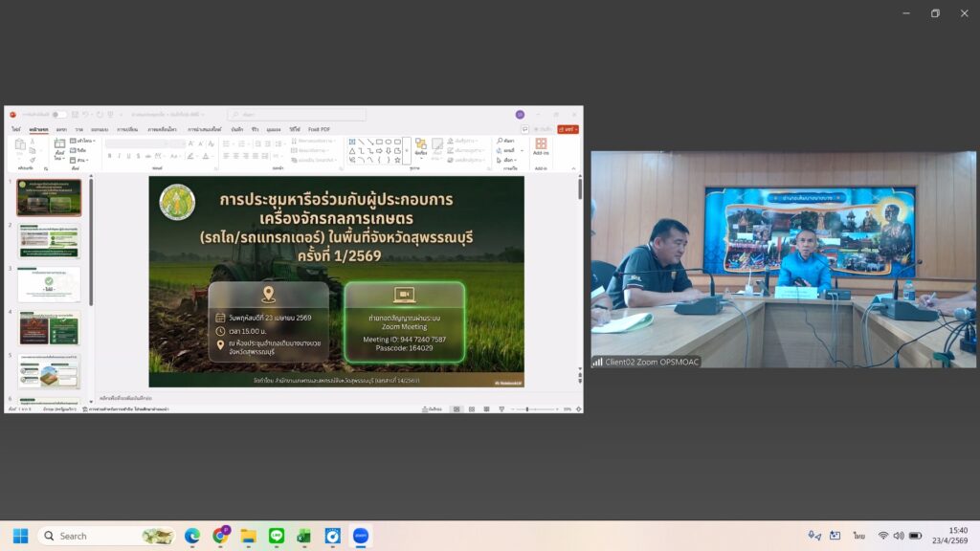Switch to Slide Sorter view in status bar

[x=471, y=409]
